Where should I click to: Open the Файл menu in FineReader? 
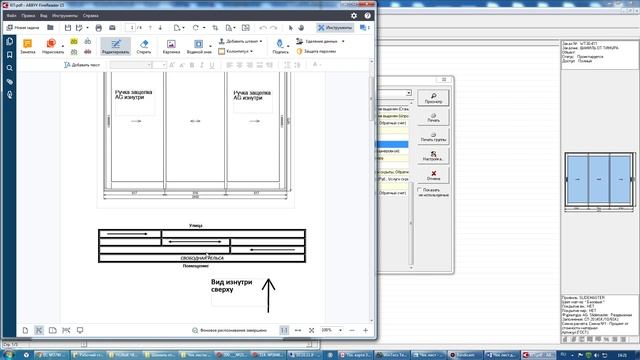(11, 16)
